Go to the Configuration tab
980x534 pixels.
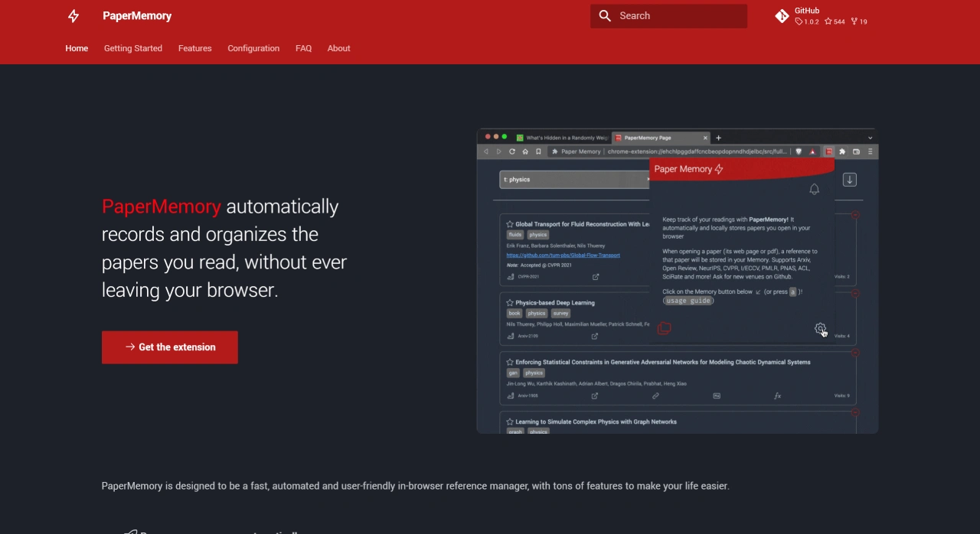(x=253, y=48)
